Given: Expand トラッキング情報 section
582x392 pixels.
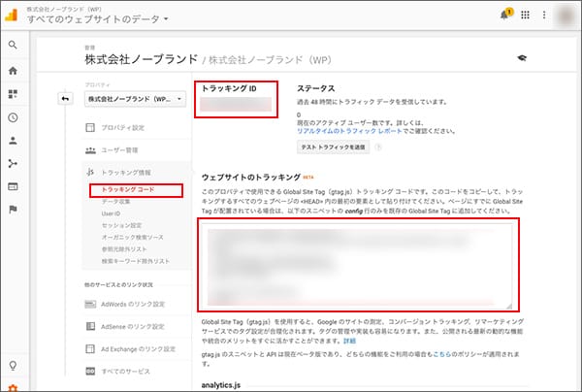Looking at the screenshot, I should pos(126,173).
